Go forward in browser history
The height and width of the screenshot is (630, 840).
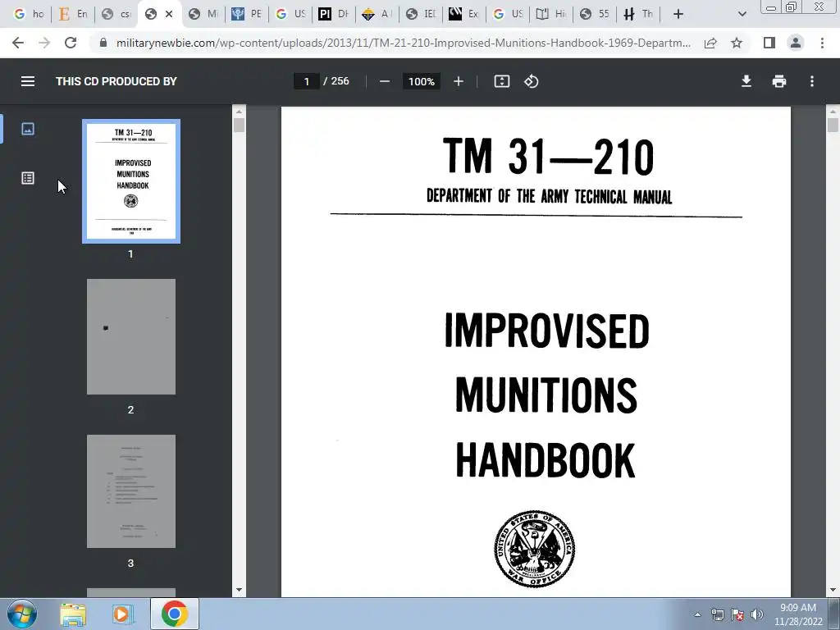click(44, 43)
